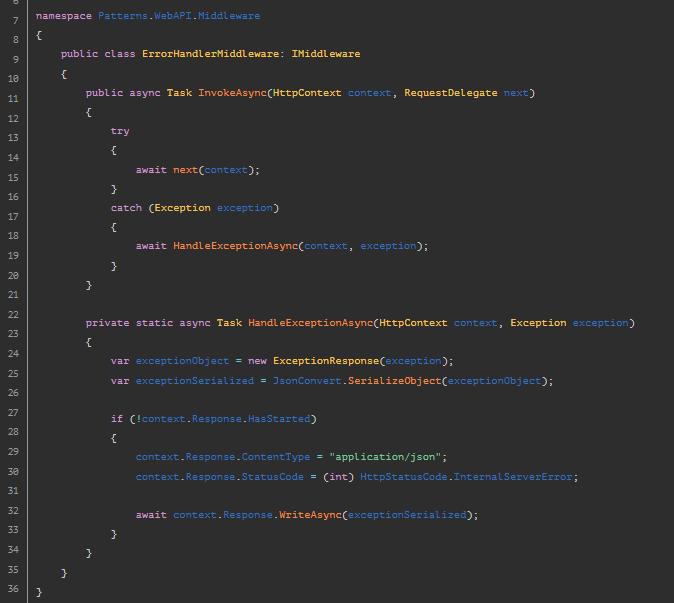This screenshot has height=603, width=674.
Task: Click line number 11 in gutter
Action: 13,99
